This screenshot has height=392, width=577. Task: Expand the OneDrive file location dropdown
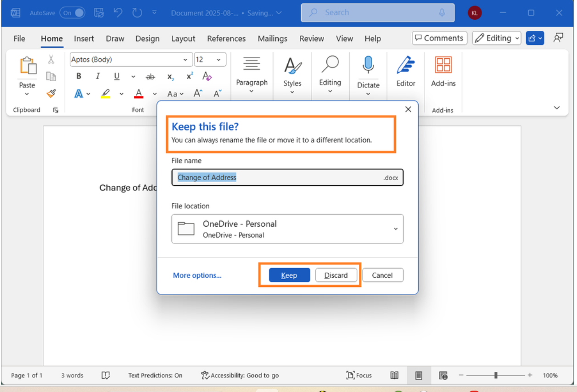coord(395,229)
